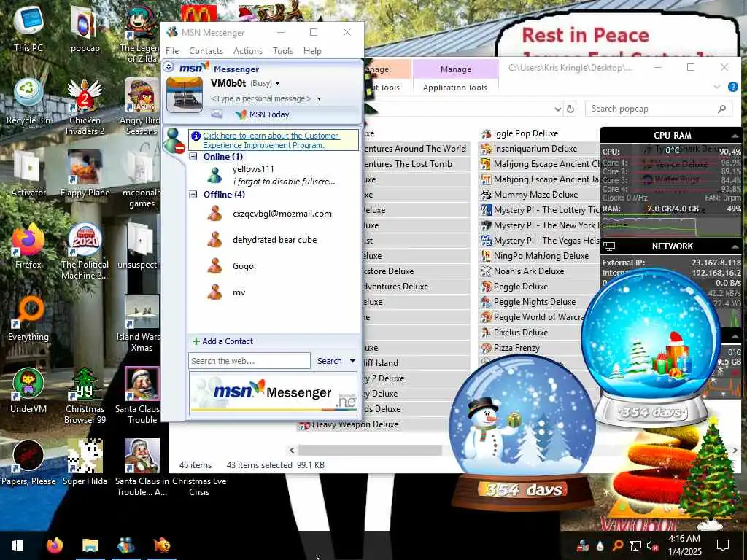Collapse the Offline (4) contact group

193,194
